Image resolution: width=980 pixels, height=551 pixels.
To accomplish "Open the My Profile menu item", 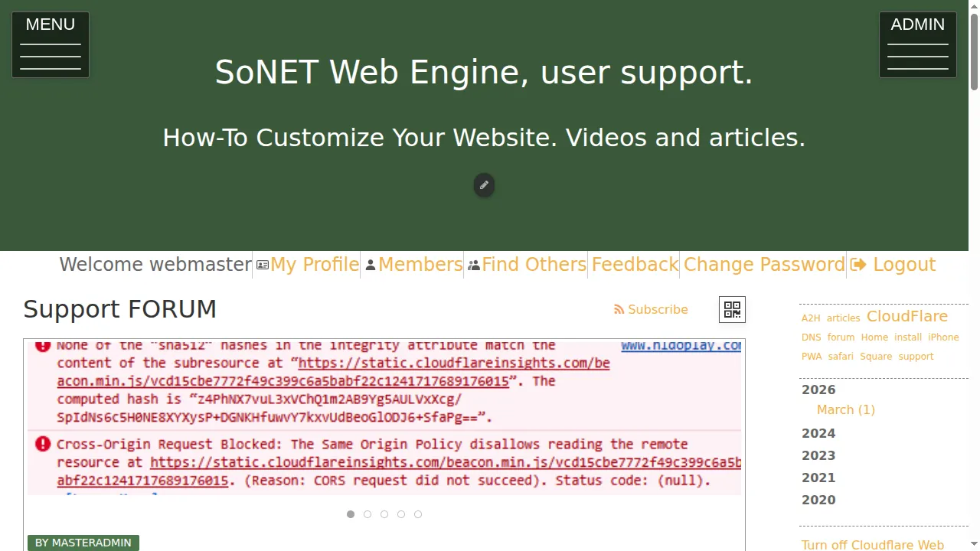I will pyautogui.click(x=315, y=265).
